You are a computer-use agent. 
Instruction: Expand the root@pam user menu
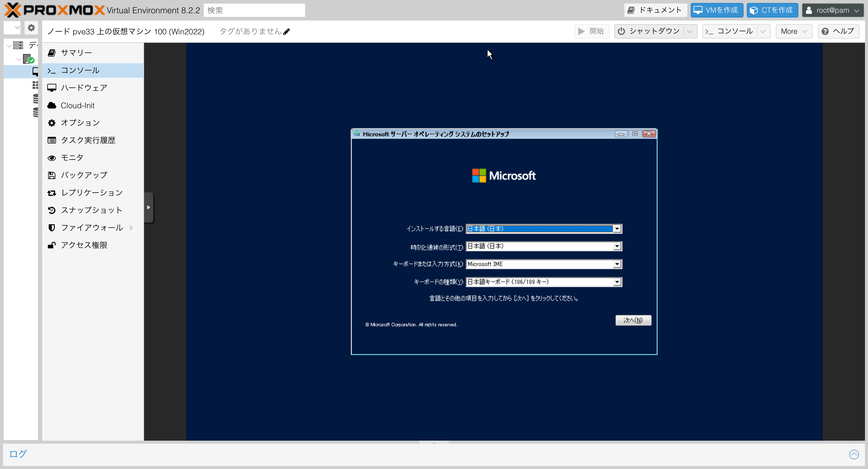(x=833, y=10)
